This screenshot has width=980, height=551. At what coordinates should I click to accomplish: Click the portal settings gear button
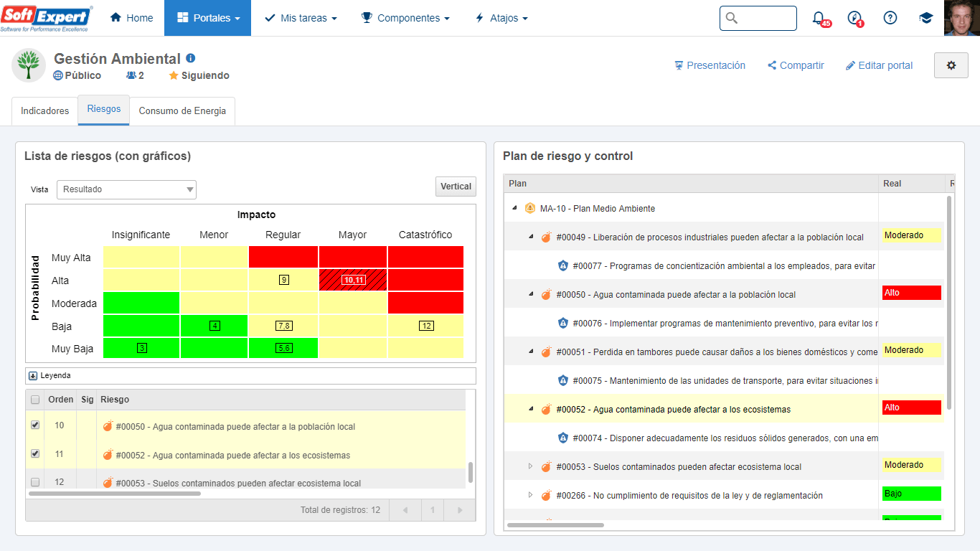[x=951, y=65]
